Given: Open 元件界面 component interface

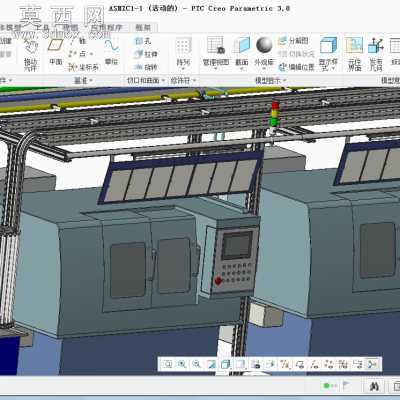Looking at the screenshot, I should [354, 54].
